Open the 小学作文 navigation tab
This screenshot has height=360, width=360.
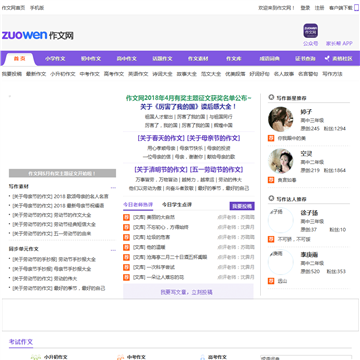[x=55, y=59]
